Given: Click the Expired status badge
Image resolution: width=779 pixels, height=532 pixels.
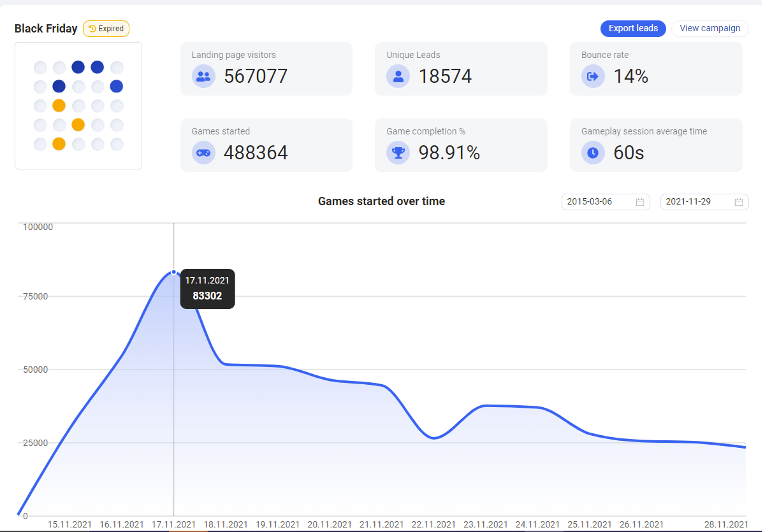Looking at the screenshot, I should (106, 29).
